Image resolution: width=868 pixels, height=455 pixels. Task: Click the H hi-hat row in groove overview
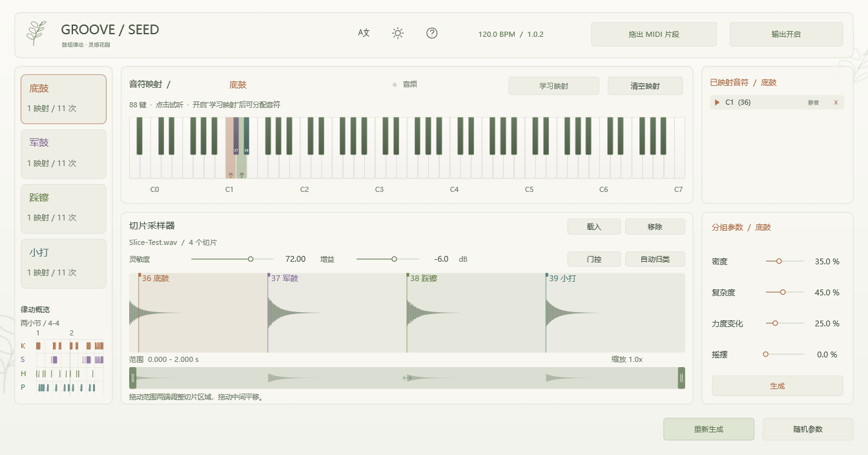coord(62,374)
